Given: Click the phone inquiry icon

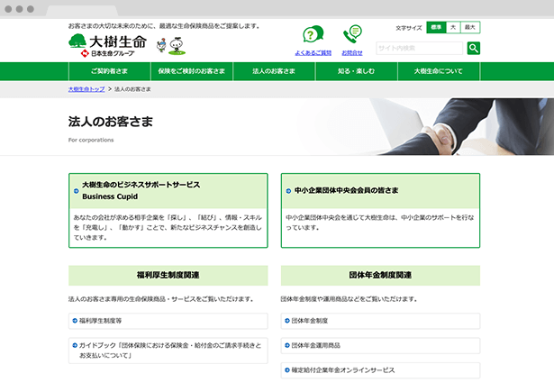Looking at the screenshot, I should pyautogui.click(x=352, y=34).
